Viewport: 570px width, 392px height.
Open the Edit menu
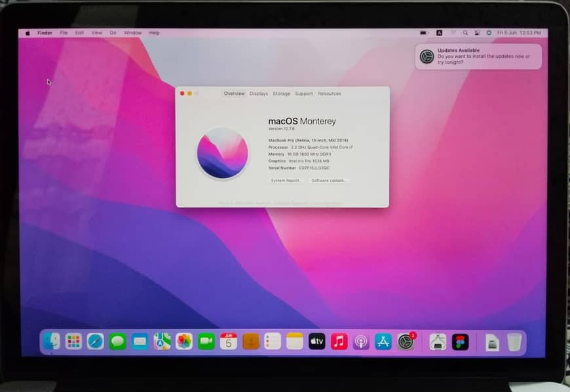pos(79,33)
